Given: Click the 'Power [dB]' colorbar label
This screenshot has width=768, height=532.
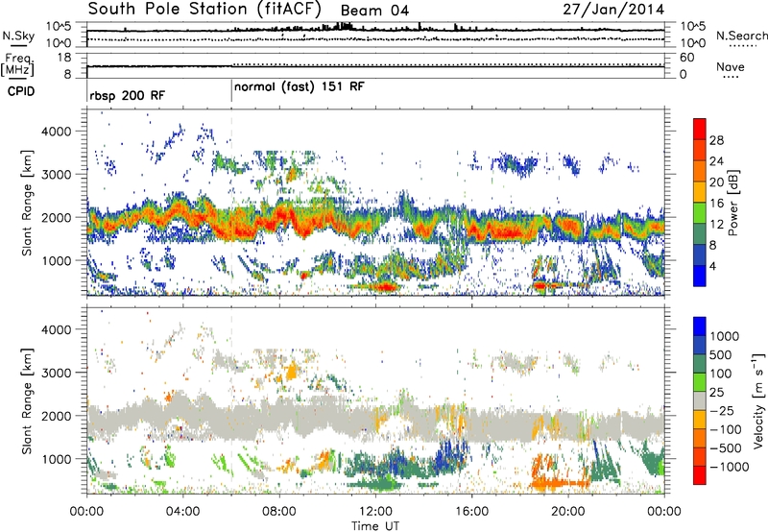Looking at the screenshot, I should coord(732,203).
